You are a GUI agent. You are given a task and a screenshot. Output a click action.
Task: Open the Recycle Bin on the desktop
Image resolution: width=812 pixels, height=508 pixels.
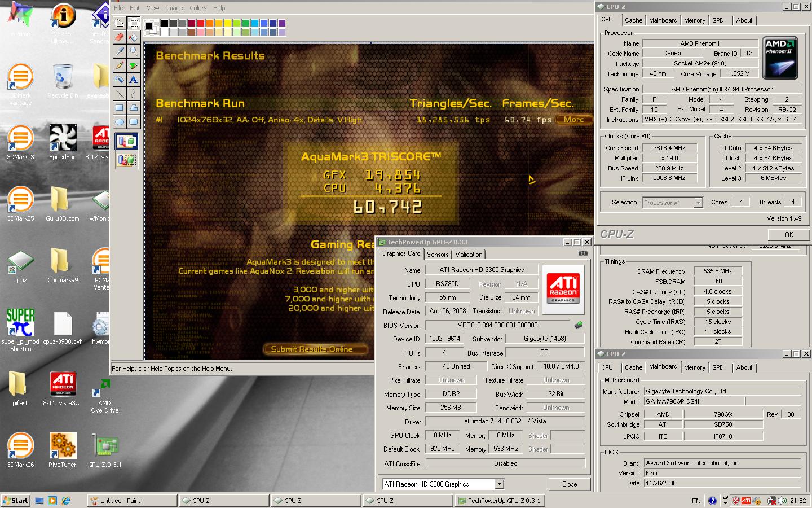click(63, 80)
